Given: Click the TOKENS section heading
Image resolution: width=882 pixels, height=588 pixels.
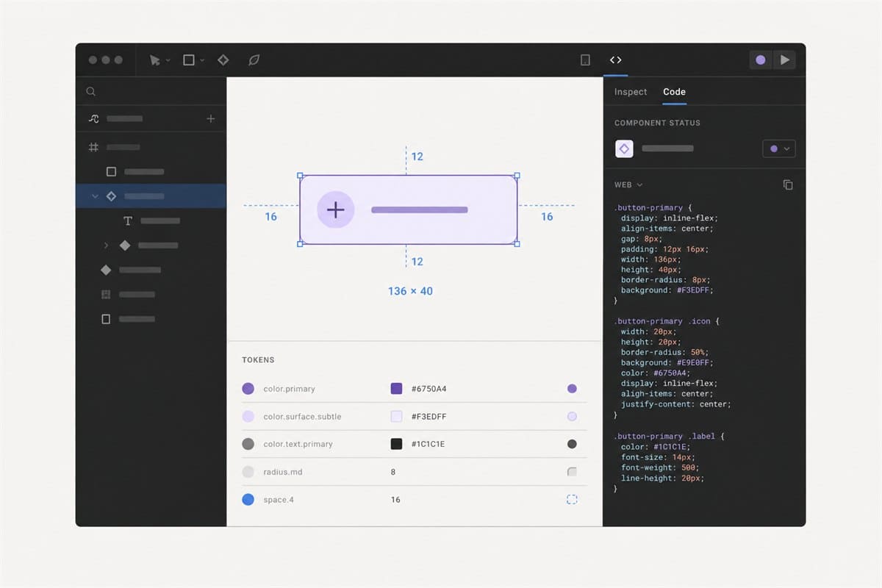Looking at the screenshot, I should coord(258,360).
